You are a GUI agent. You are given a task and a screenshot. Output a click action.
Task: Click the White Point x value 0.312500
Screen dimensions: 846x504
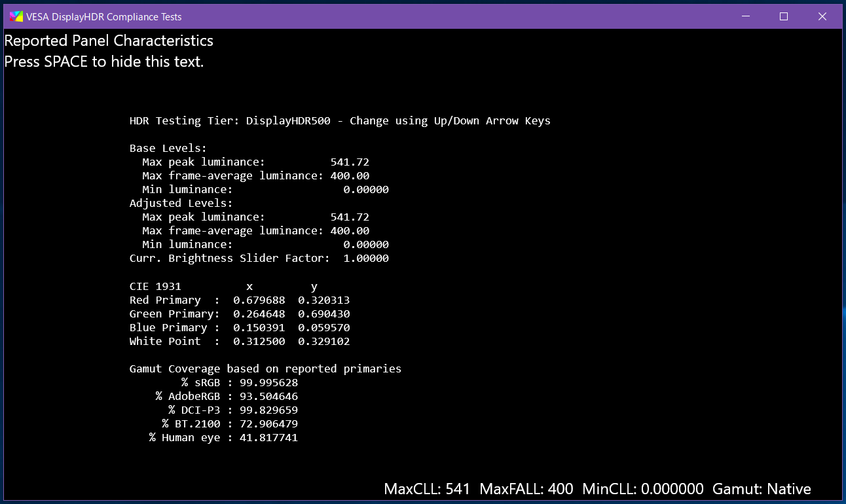259,341
